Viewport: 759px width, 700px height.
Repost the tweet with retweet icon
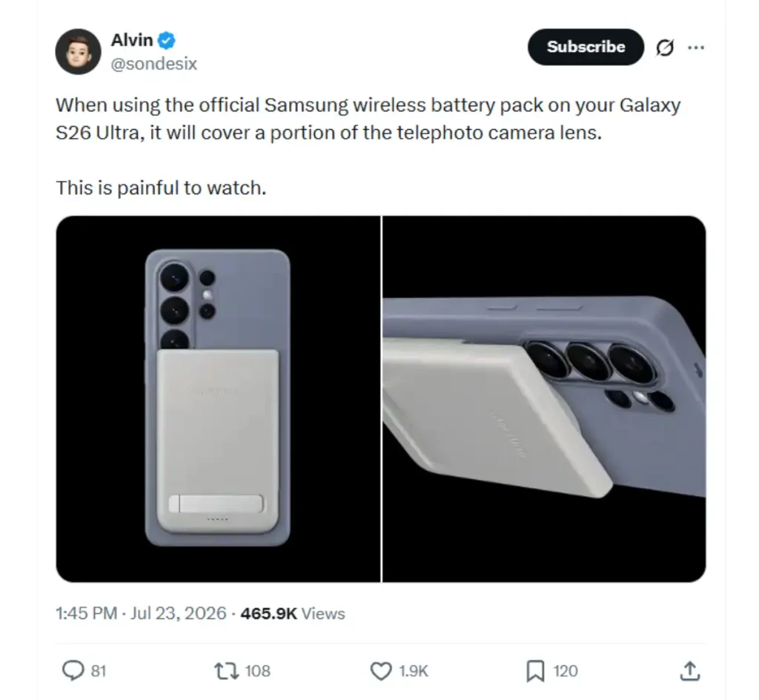click(226, 671)
